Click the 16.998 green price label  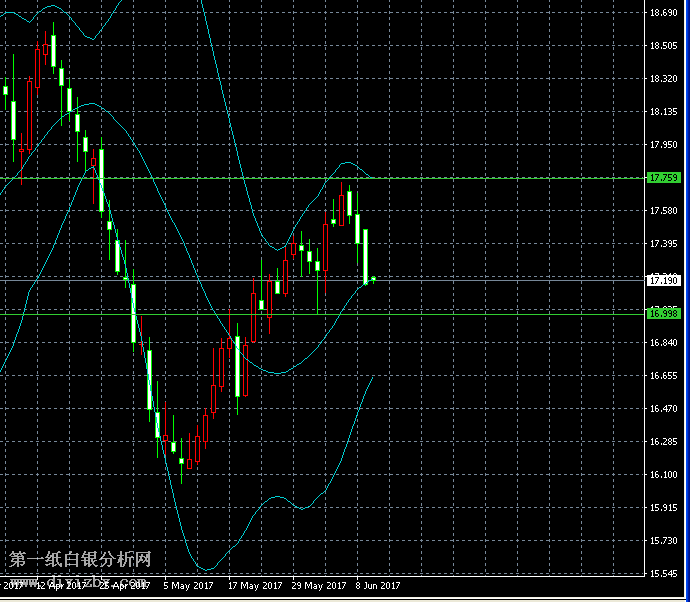point(664,314)
